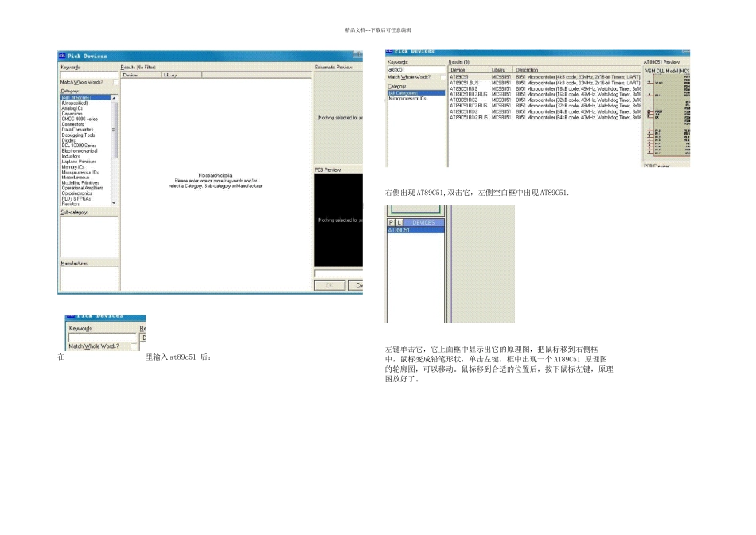The height and width of the screenshot is (535, 756).
Task: Sort by Library column in at89c51 results
Action: [x=501, y=69]
